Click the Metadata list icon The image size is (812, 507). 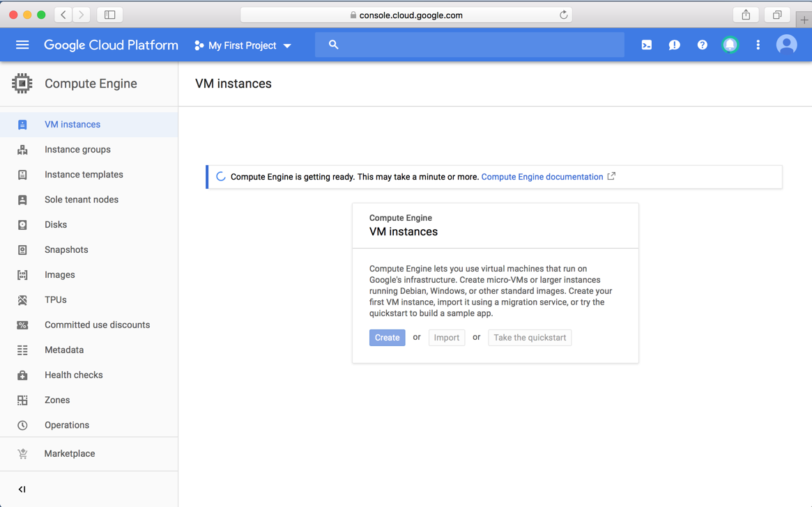[22, 350]
